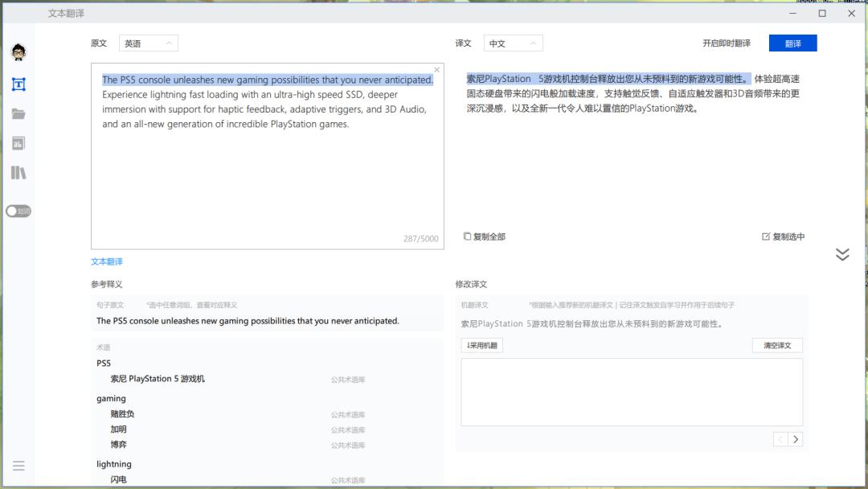Open the document translation folder icon in sidebar
The width and height of the screenshot is (868, 489).
coord(18,113)
